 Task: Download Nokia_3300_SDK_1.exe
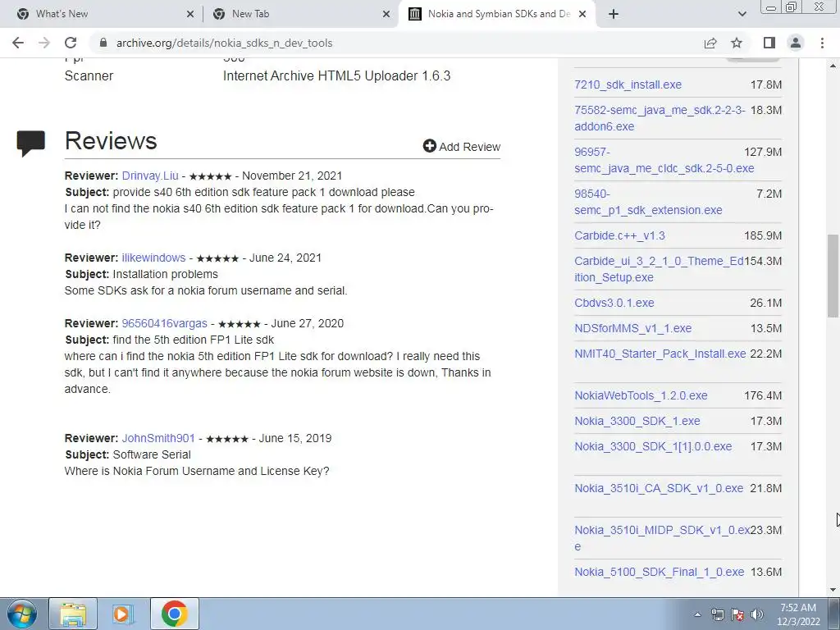pyautogui.click(x=637, y=421)
